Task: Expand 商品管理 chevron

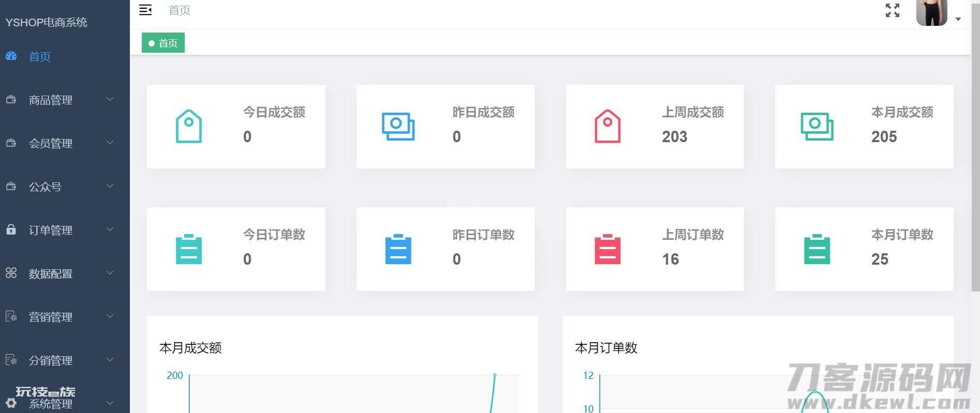Action: click(x=110, y=99)
